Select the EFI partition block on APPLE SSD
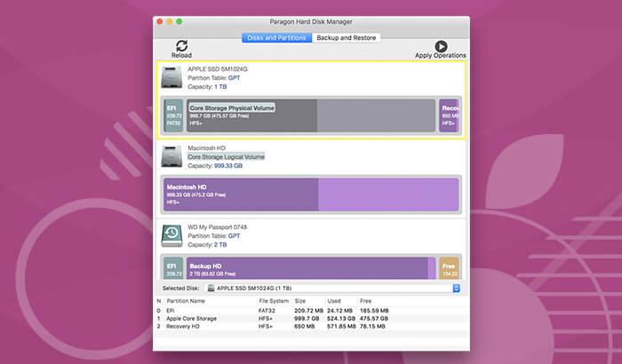The image size is (622, 364). [x=173, y=115]
